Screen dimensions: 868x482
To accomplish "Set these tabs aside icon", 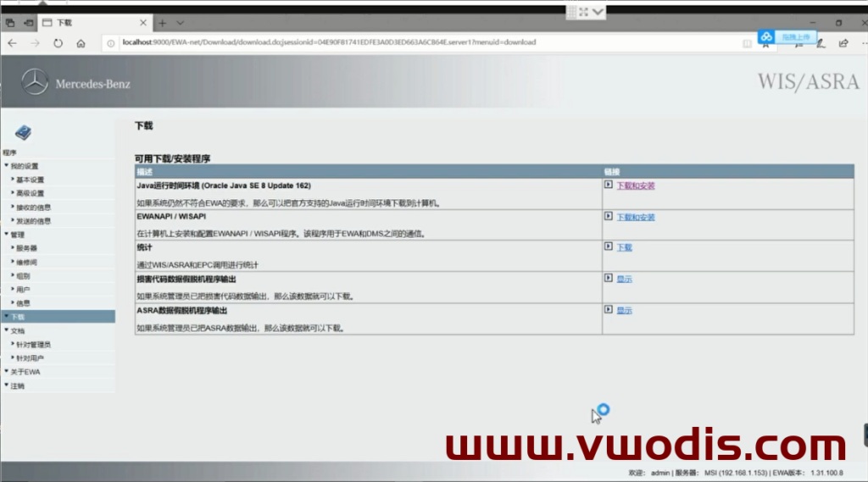I will (x=28, y=23).
